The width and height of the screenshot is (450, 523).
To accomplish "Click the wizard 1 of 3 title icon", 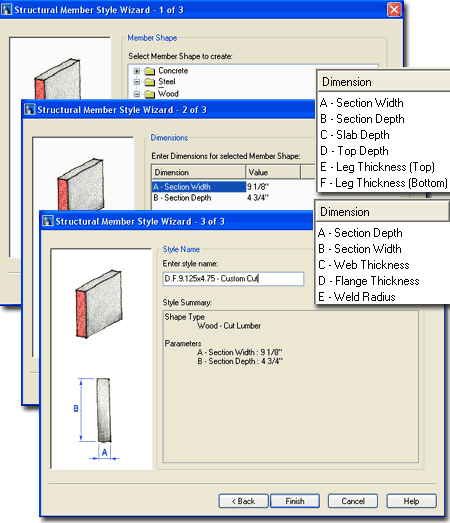I will (x=7, y=9).
